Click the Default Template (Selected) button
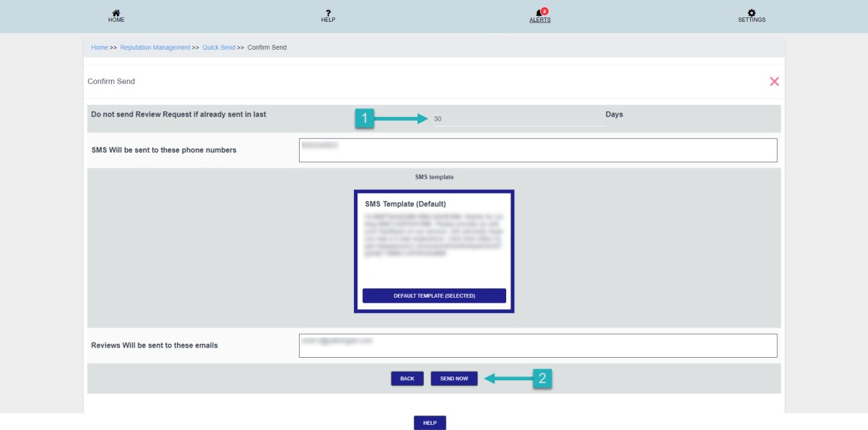 [x=434, y=296]
